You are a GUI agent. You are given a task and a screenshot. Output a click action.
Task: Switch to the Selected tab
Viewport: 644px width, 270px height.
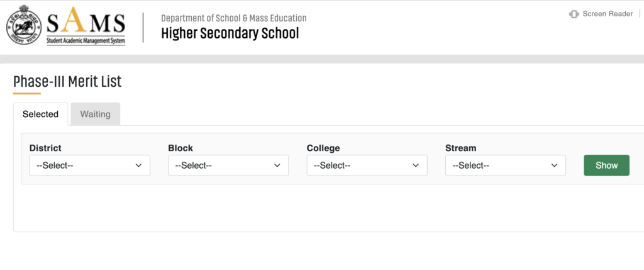(41, 115)
